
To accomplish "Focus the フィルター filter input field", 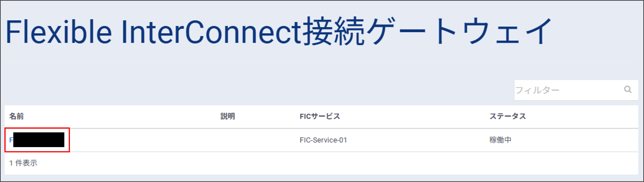I will point(568,90).
